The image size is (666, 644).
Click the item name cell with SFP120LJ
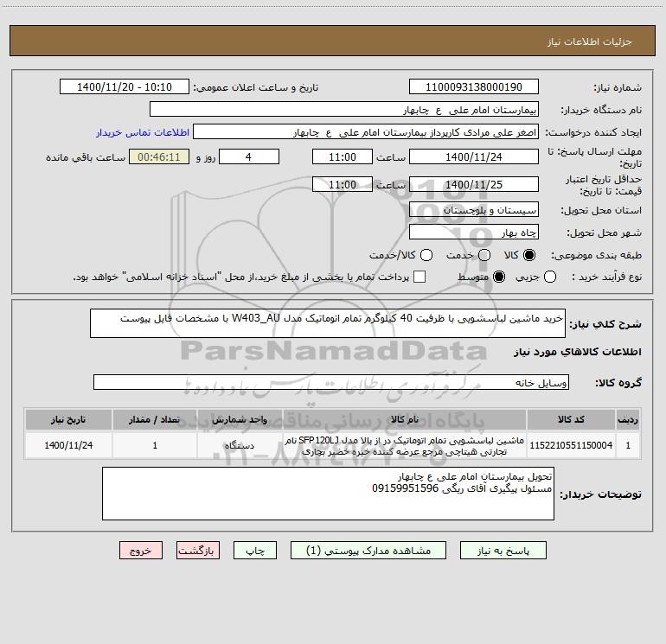tap(405, 445)
